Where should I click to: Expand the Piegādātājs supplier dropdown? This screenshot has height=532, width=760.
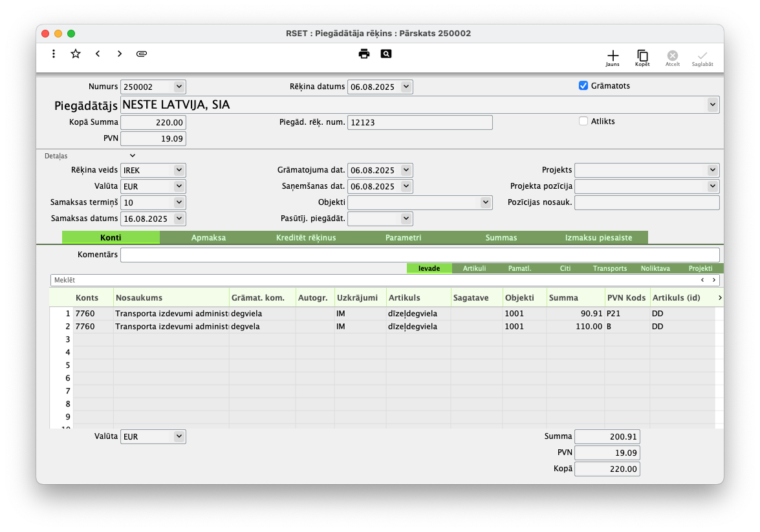point(712,105)
